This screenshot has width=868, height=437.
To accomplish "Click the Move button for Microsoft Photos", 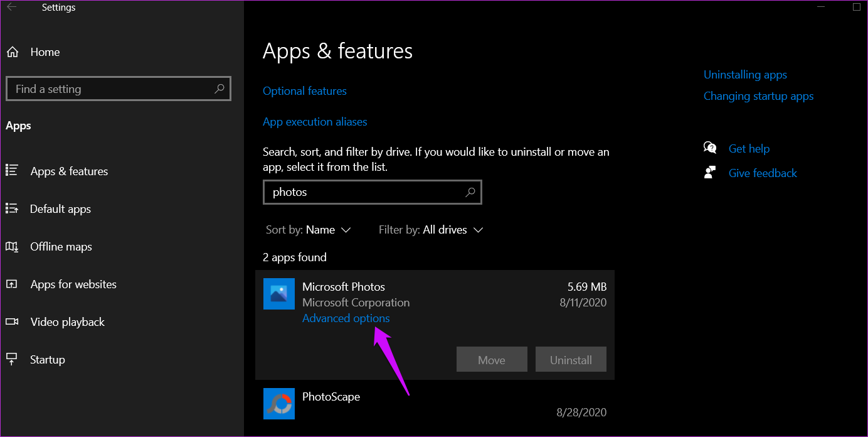I will click(x=492, y=360).
